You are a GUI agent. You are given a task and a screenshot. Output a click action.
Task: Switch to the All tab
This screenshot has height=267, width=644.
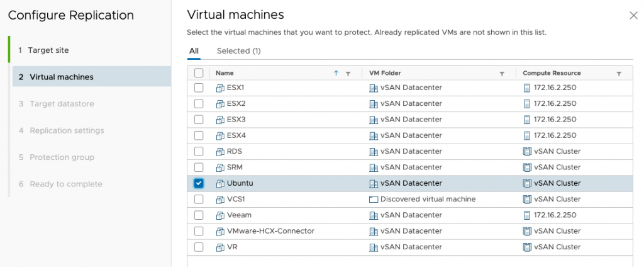[x=194, y=51]
